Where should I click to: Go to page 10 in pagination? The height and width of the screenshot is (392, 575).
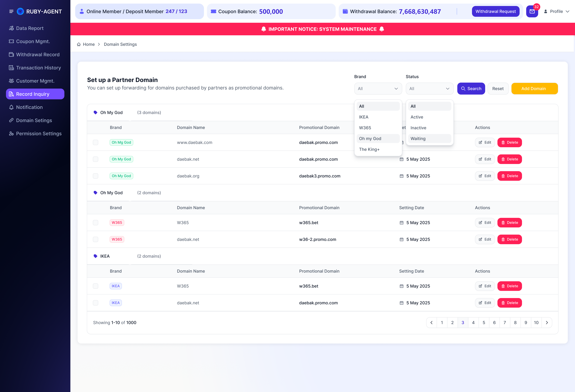pyautogui.click(x=536, y=323)
